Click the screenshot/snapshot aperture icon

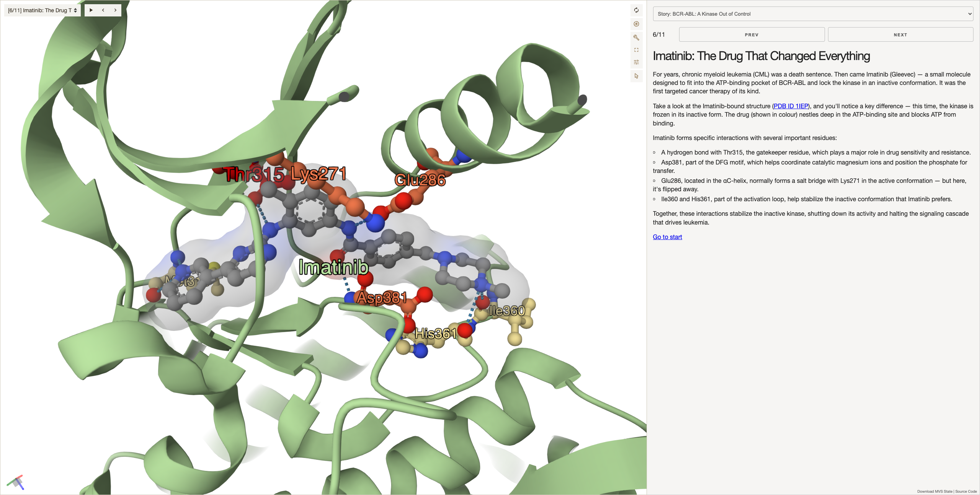(x=636, y=24)
